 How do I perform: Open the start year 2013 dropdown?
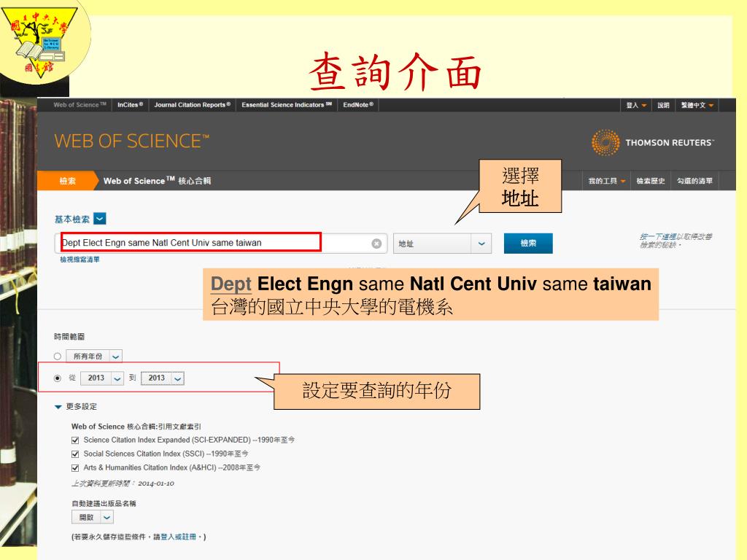[x=102, y=378]
